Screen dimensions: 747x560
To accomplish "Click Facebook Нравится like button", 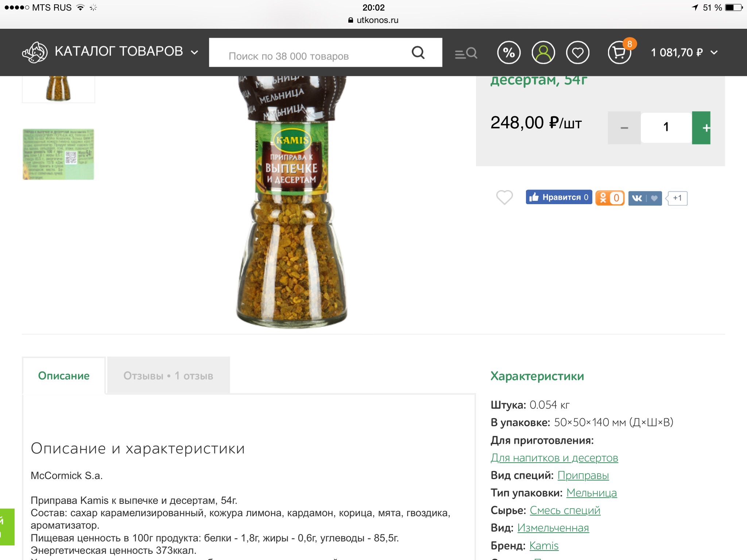I will point(559,197).
